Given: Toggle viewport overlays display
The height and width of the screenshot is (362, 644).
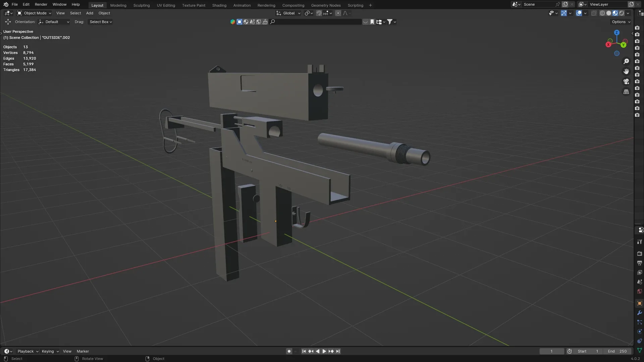Looking at the screenshot, I should point(579,13).
